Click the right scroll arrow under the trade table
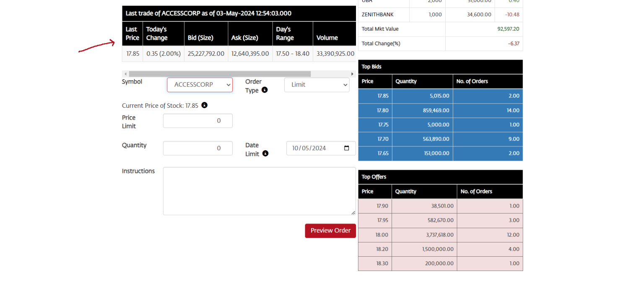This screenshot has height=289, width=644. click(x=352, y=73)
